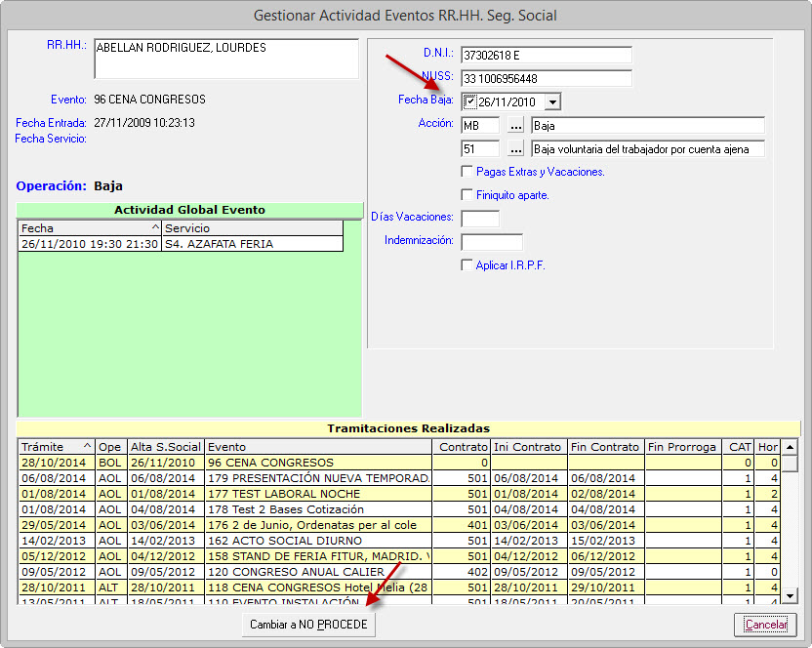Screen dimensions: 812x648
Task: Click the Contrato column header
Action: (x=461, y=447)
